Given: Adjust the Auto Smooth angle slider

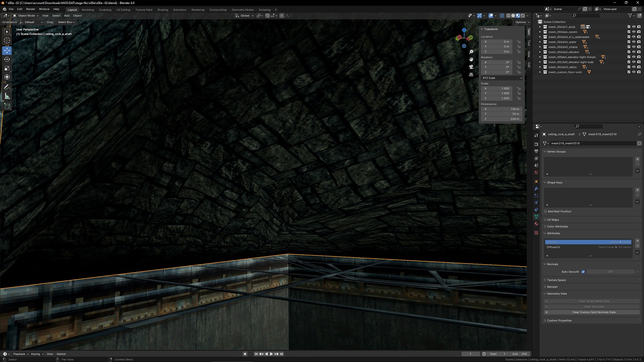Looking at the screenshot, I should 610,272.
